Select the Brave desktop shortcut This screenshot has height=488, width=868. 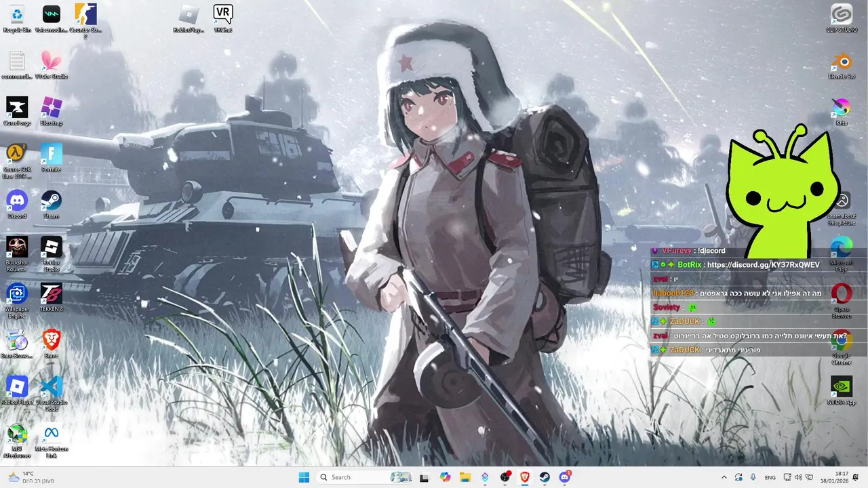(51, 345)
